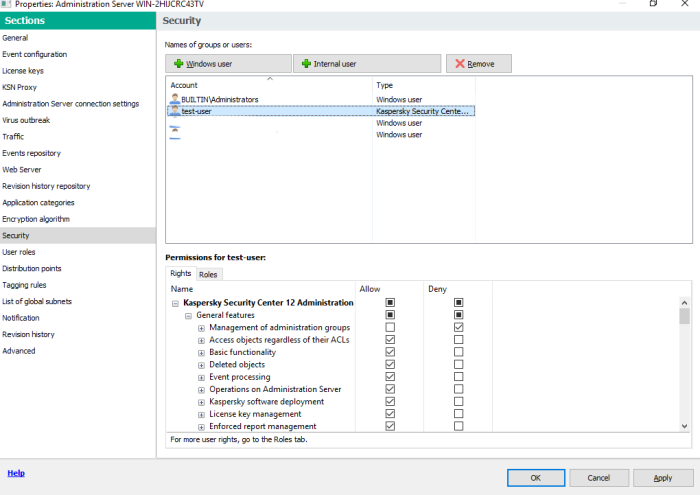This screenshot has width=700, height=495.
Task: Collapse the General features node
Action: click(x=187, y=315)
